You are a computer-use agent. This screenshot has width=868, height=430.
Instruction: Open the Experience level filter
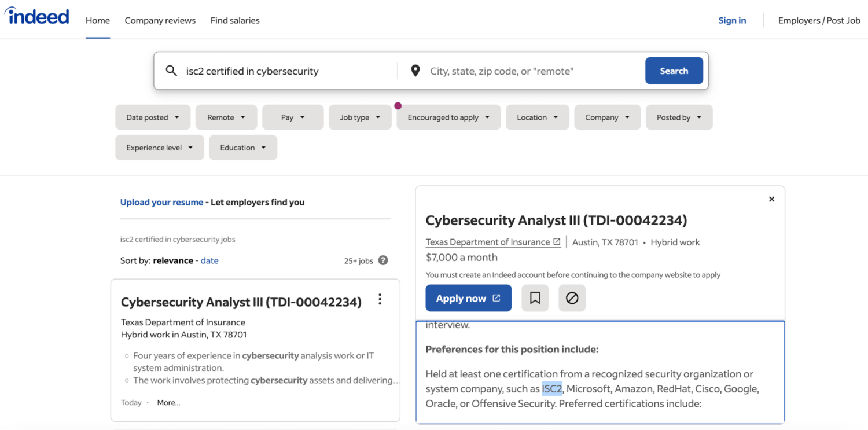[x=159, y=147]
